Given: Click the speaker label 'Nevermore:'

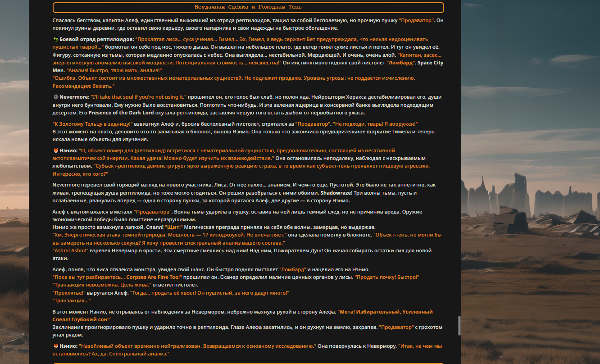Looking at the screenshot, I should pyautogui.click(x=74, y=97).
